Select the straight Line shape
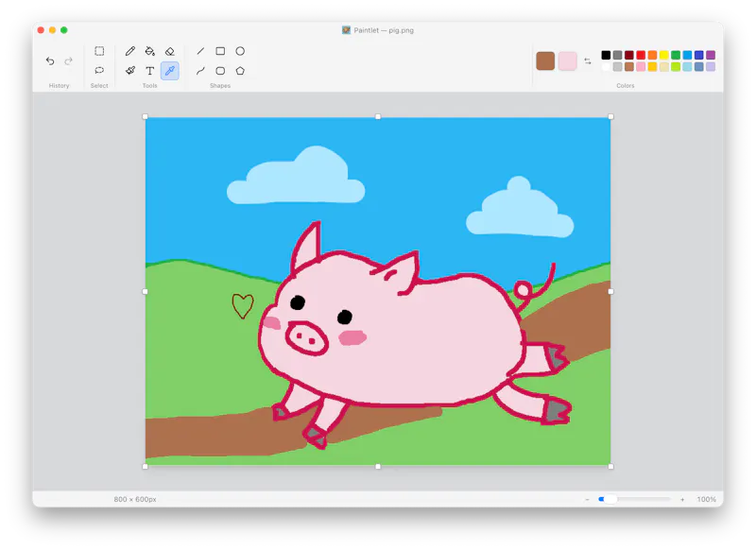This screenshot has width=756, height=550. (200, 51)
